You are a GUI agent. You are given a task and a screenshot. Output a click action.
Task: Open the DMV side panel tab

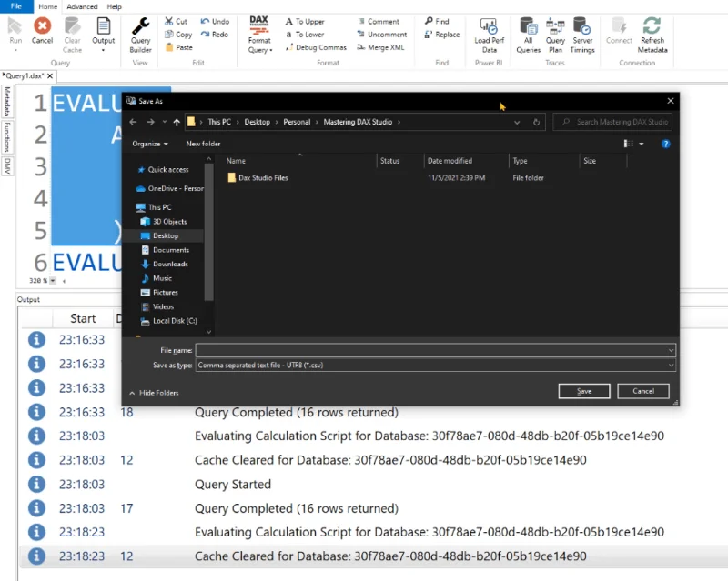(x=7, y=165)
